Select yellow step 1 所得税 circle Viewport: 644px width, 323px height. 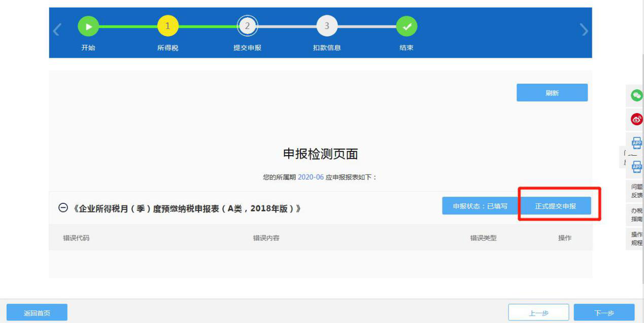168,26
